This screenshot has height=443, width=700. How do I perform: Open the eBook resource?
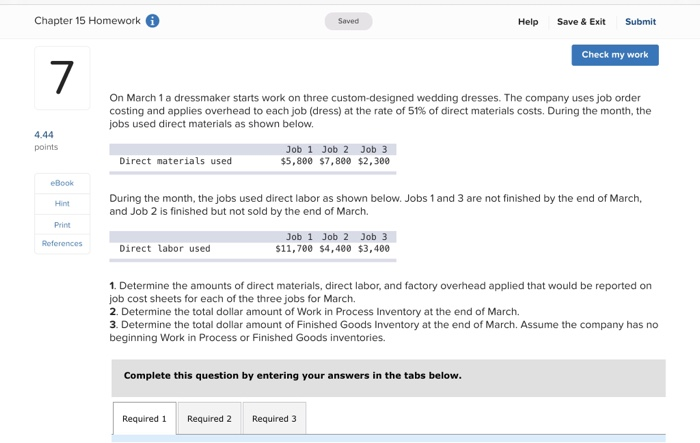[62, 183]
